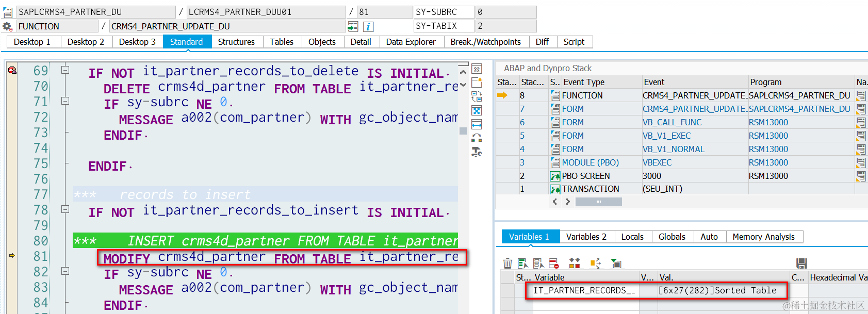Image resolution: width=868 pixels, height=314 pixels.
Task: Switch to the Variables 2 tab
Action: 586,237
